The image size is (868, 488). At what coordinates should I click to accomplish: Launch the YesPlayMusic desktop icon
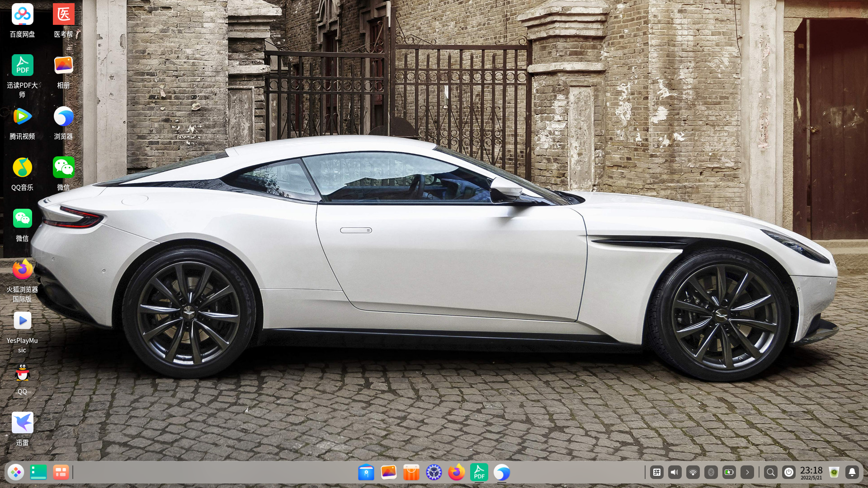(x=22, y=321)
